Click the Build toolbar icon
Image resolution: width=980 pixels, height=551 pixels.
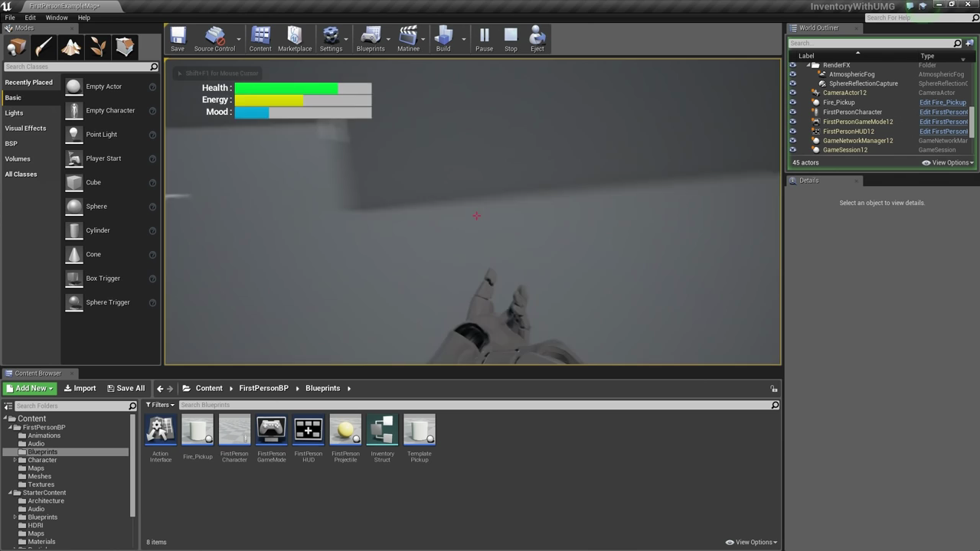443,38
